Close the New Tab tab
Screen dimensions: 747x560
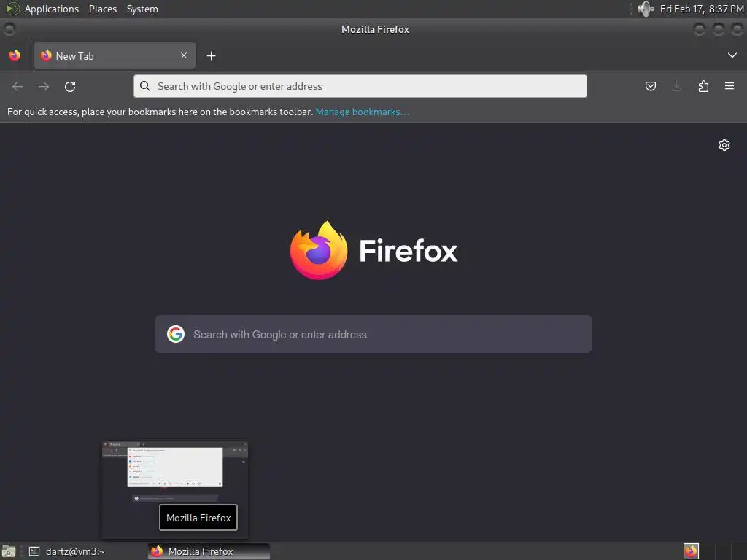[184, 55]
